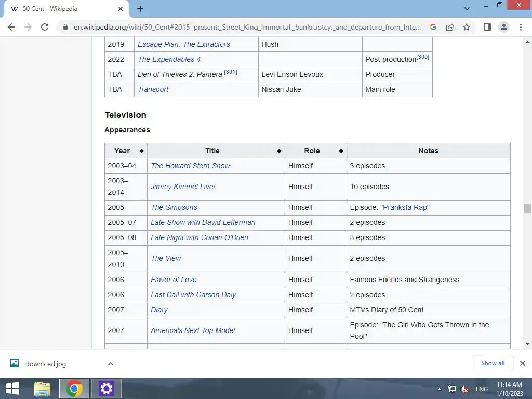This screenshot has width=532, height=399.
Task: Open File Explorer from taskbar
Action: tap(42, 389)
